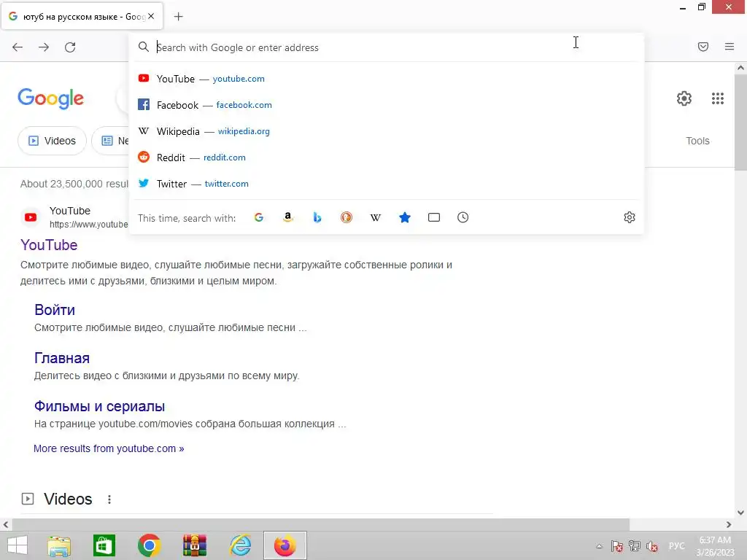Open the Фильмы и сериалы sitelink

99,406
